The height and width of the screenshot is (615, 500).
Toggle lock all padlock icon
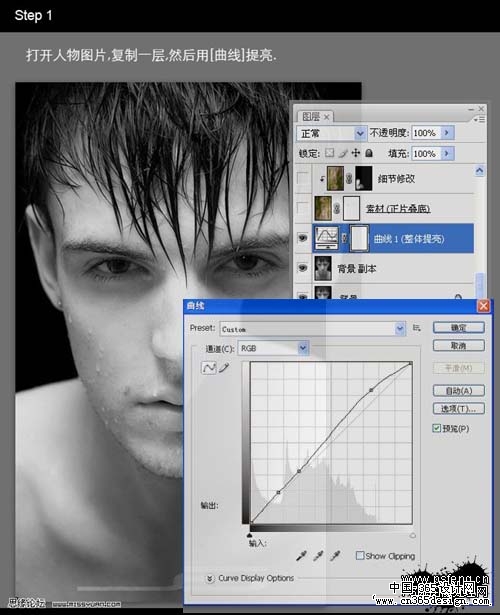369,153
